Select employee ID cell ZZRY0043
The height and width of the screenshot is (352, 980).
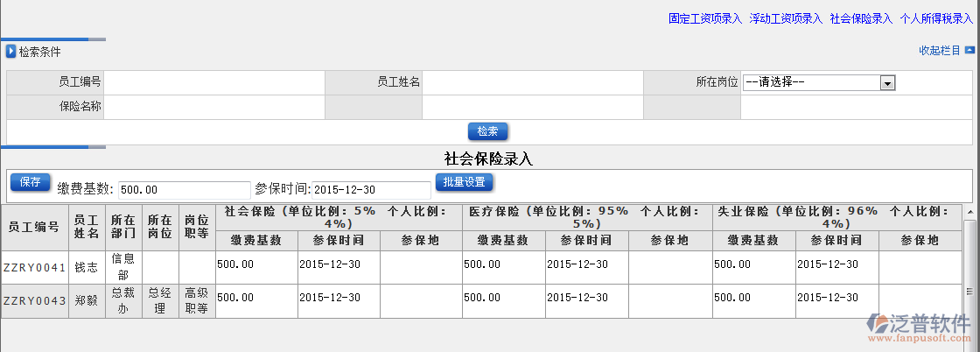34,301
